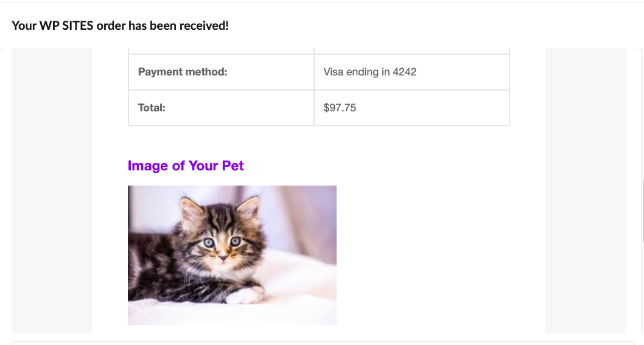This screenshot has width=644, height=345.
Task: Click the word "Pet" in the purple heading
Action: (x=233, y=166)
